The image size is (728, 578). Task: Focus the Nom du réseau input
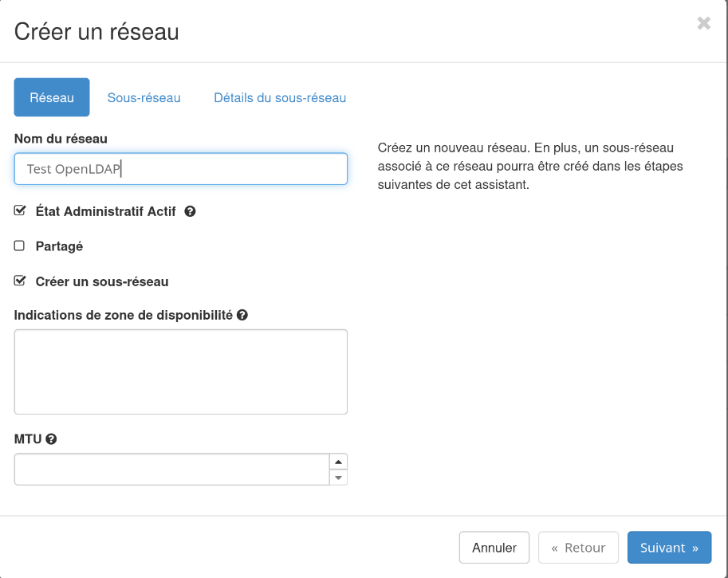point(180,169)
